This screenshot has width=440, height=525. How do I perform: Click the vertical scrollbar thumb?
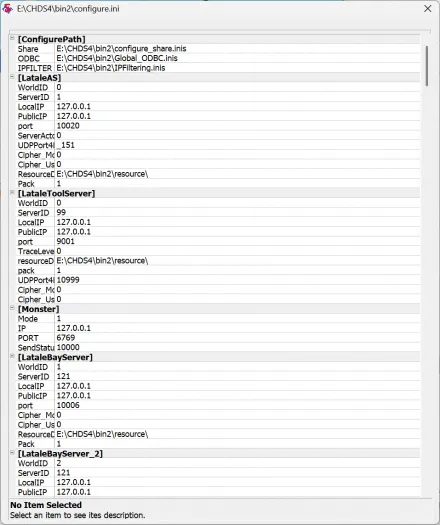coord(427,66)
